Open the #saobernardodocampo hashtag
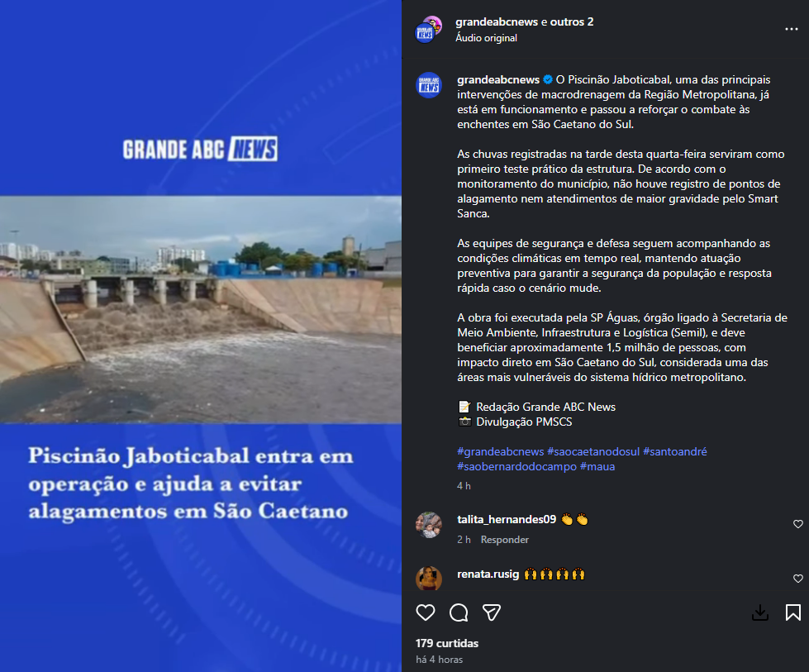Viewport: 809px width, 672px height. click(517, 466)
